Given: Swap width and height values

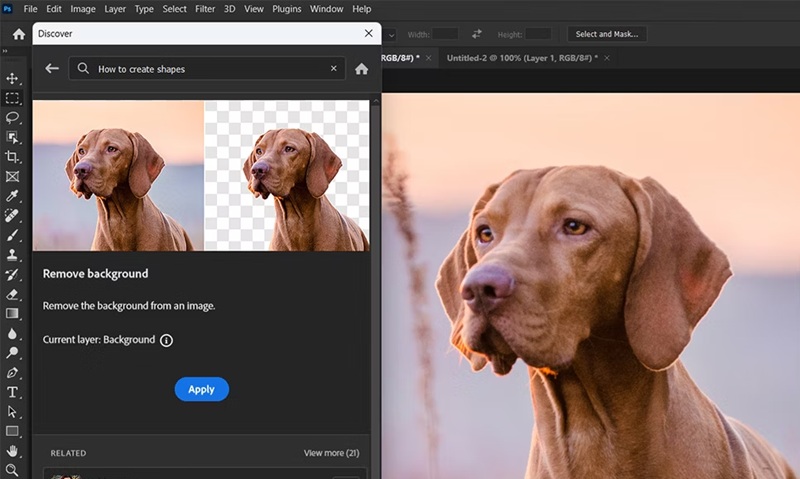Looking at the screenshot, I should click(477, 34).
